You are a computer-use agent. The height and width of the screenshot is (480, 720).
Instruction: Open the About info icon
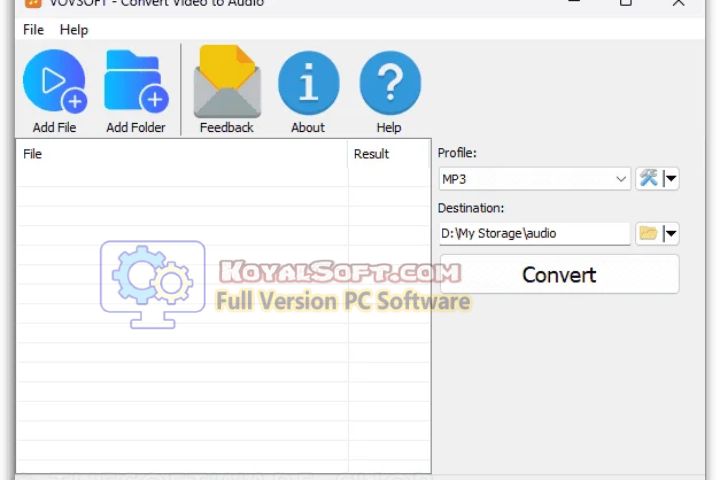click(x=309, y=83)
